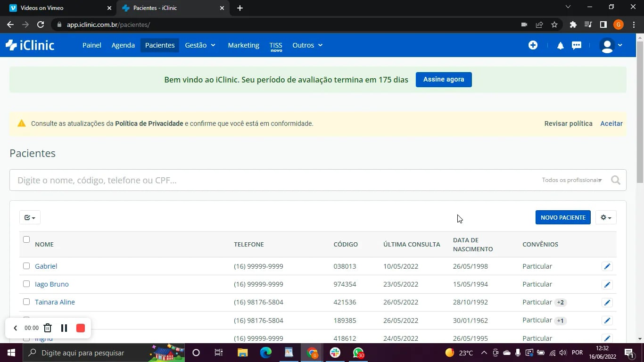644x362 pixels.
Task: Open the browser extensions puzzle icon
Action: pyautogui.click(x=573, y=25)
